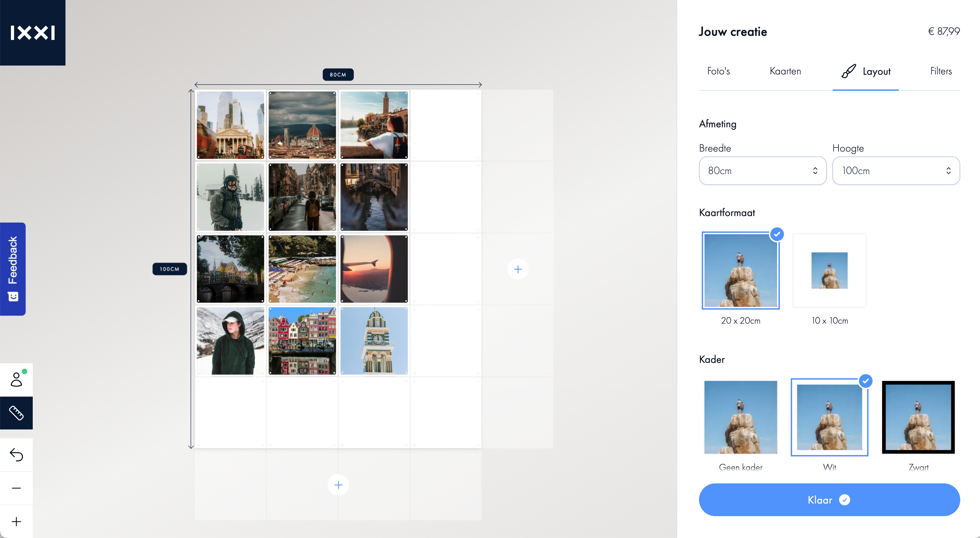Open the Hoogte 100cm dropdown

click(896, 171)
